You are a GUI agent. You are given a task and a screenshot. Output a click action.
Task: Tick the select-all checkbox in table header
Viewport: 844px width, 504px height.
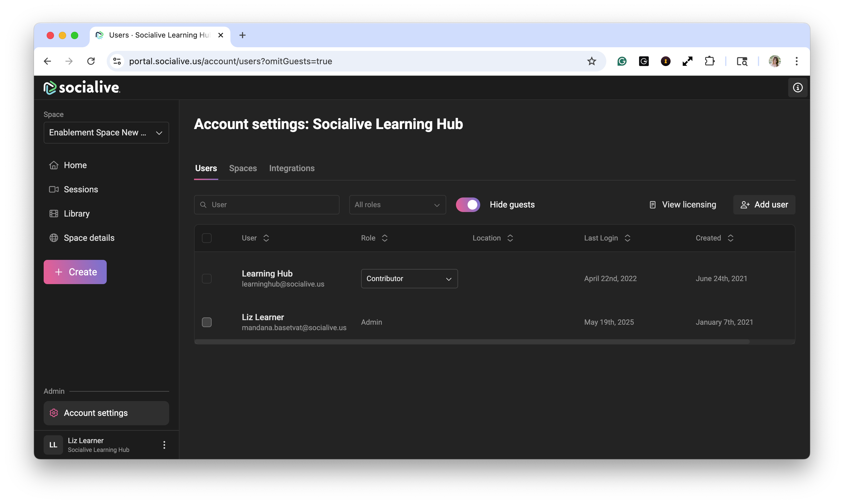pyautogui.click(x=207, y=238)
